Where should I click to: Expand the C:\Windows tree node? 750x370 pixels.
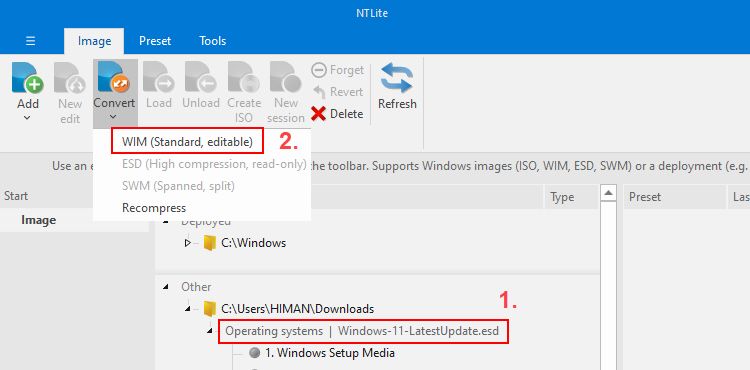coord(188,243)
